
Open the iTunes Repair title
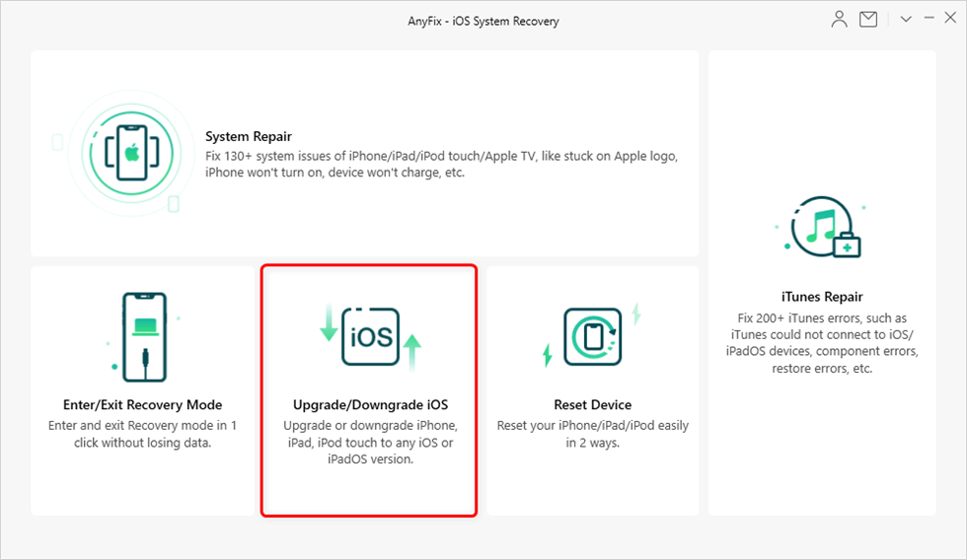click(822, 297)
